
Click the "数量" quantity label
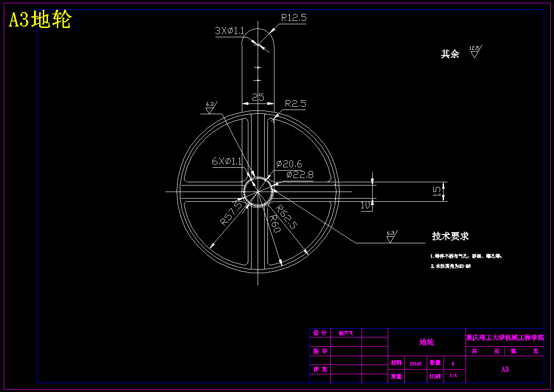pyautogui.click(x=435, y=363)
